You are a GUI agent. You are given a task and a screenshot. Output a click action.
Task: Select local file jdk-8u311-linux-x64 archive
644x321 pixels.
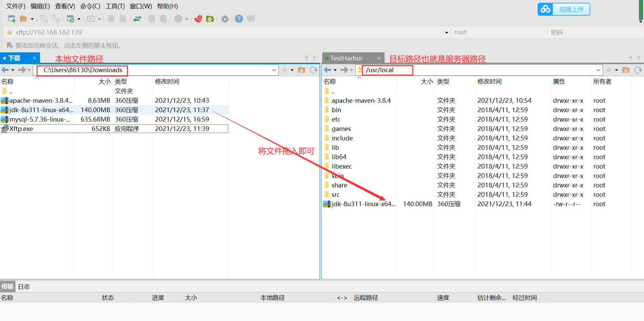pos(114,110)
